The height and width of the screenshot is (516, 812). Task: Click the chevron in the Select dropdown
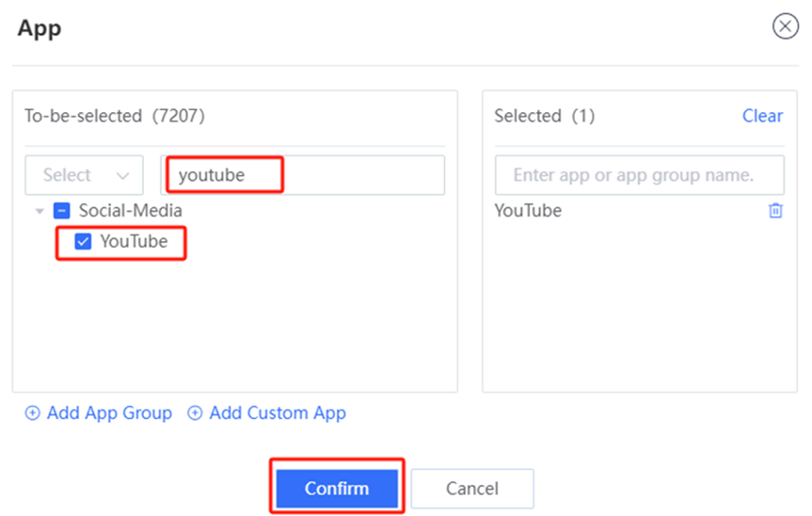[122, 176]
